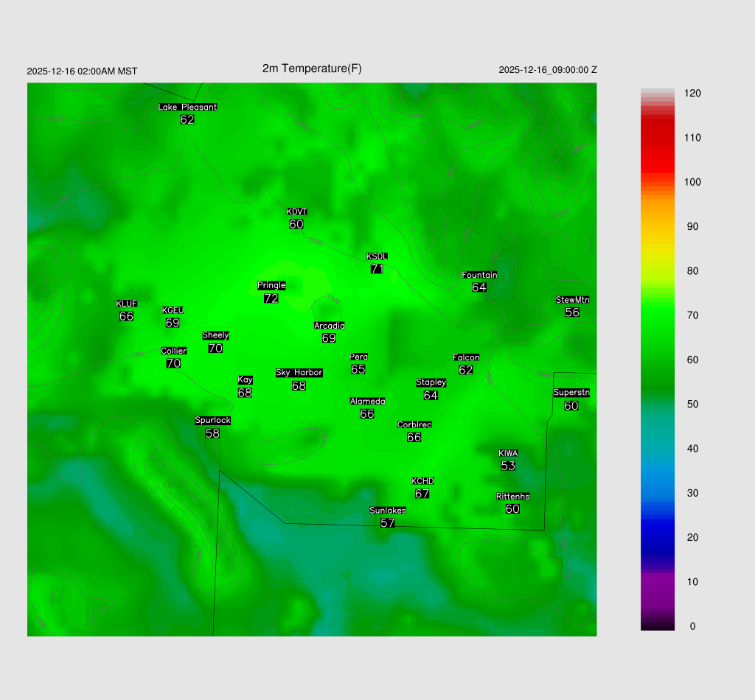Click the Sunlakes station label
The height and width of the screenshot is (700, 755).
(x=388, y=510)
